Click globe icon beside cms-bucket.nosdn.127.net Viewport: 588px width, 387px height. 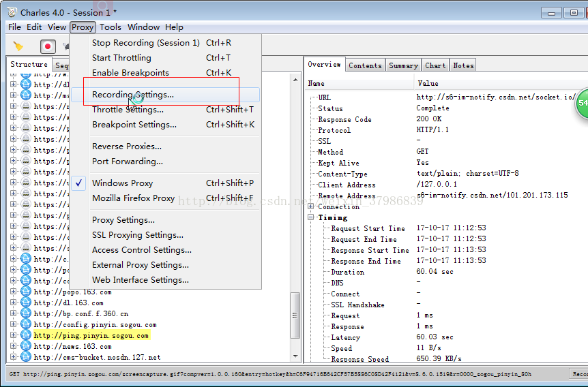click(x=25, y=356)
